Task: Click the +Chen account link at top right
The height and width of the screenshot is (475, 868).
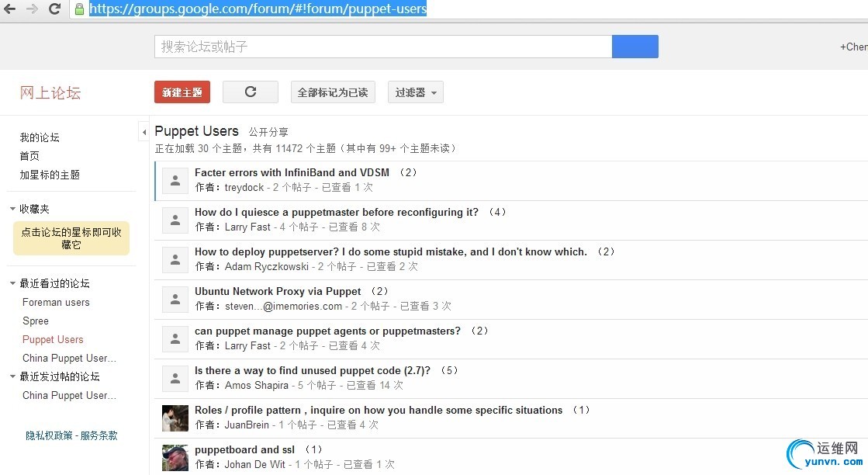Action: tap(853, 47)
